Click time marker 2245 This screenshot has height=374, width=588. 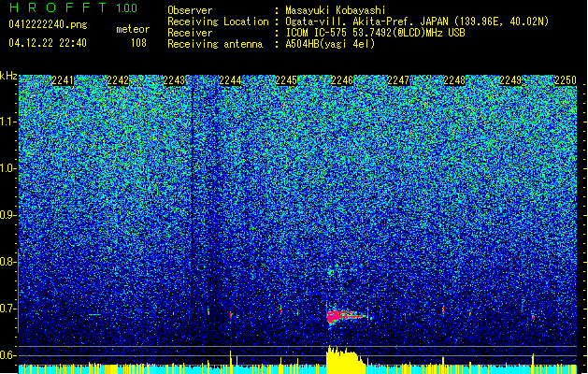click(286, 80)
